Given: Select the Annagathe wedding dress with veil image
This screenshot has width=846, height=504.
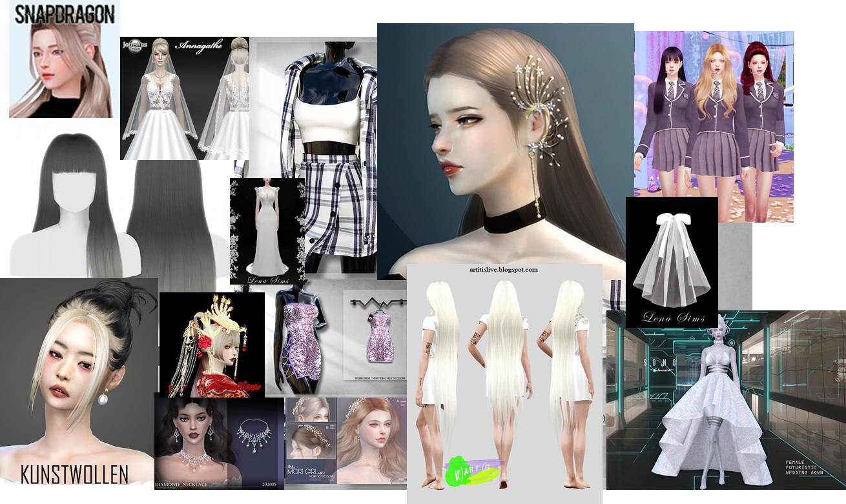Looking at the screenshot, I should click(185, 98).
